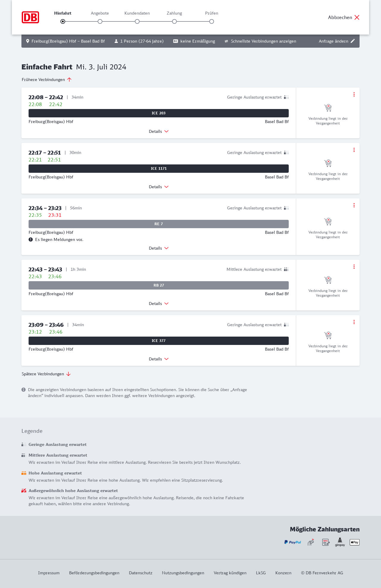Cancel booking with Abbrechen
Viewport: 381px width, 588px height.
[x=344, y=17]
